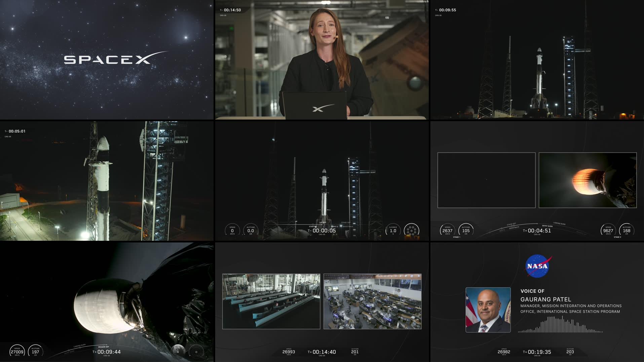This screenshot has width=644, height=362.
Task: Click the speed value 26982
Action: tap(504, 352)
